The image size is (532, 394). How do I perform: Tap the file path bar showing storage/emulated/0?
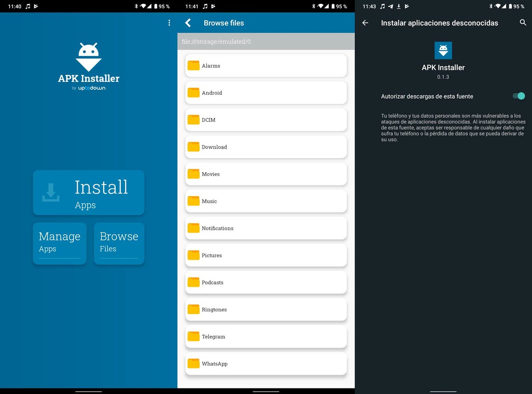pos(266,41)
